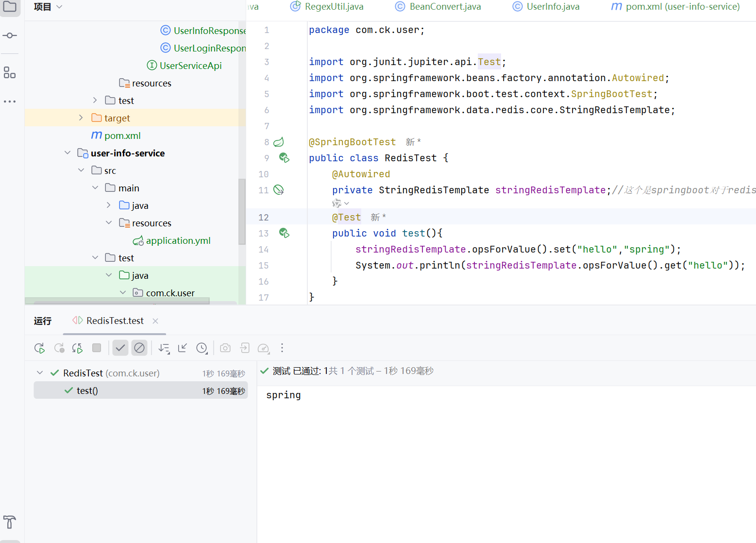Select the test() result row
756x543 pixels.
click(141, 390)
